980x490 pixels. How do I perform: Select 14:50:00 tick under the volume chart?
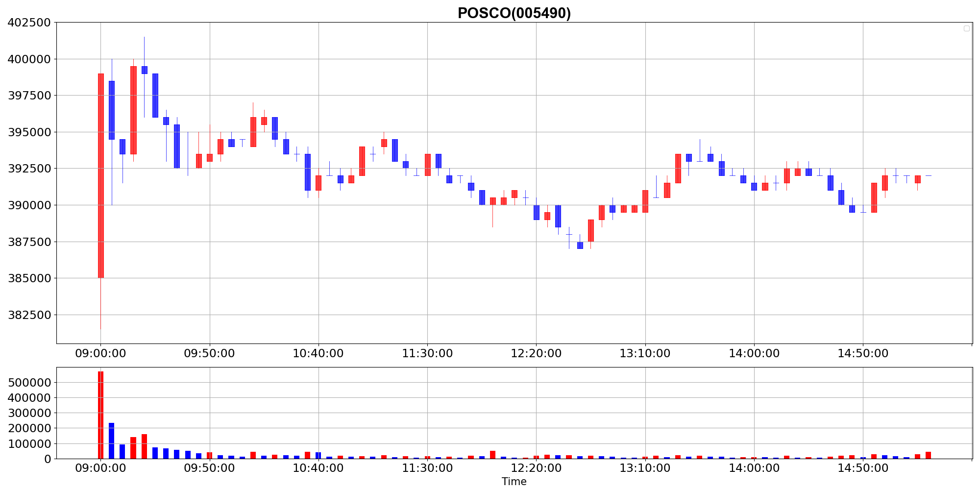pyautogui.click(x=863, y=468)
